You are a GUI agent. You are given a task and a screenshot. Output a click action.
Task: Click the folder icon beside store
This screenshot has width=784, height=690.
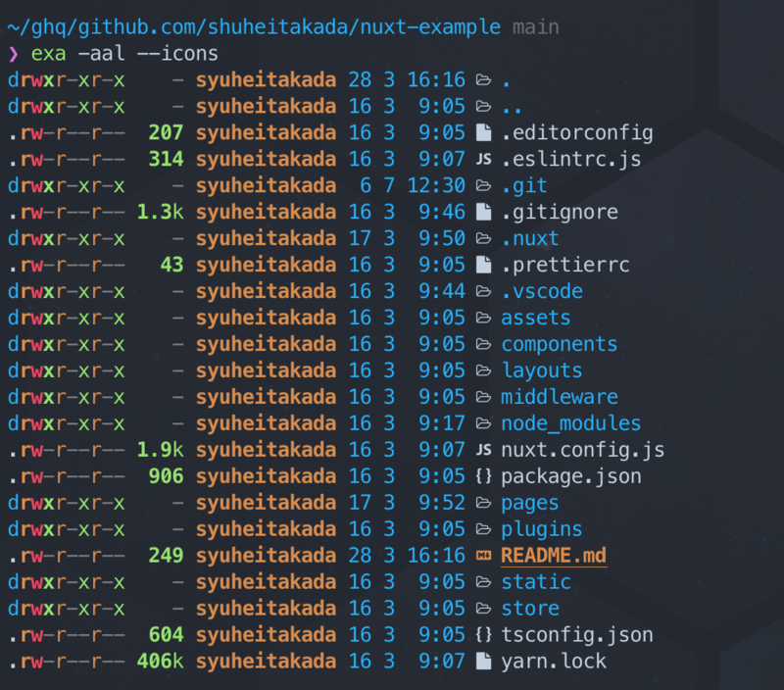(483, 609)
